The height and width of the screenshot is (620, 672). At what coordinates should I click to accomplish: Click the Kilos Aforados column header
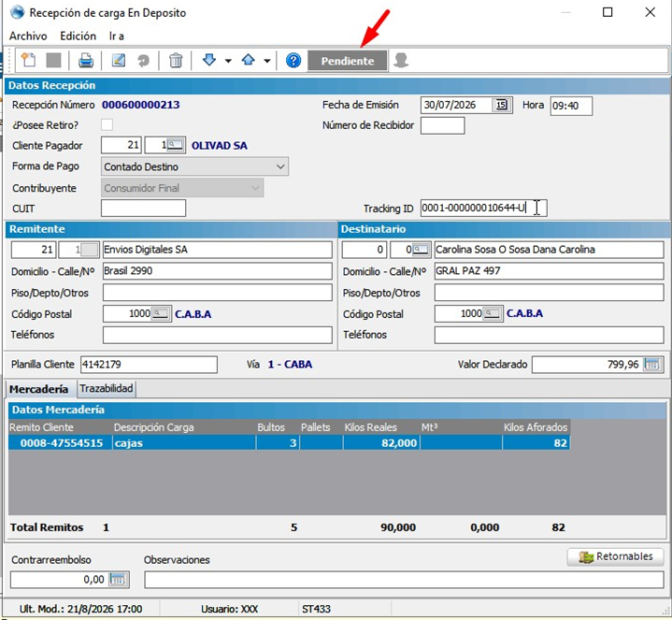(536, 427)
